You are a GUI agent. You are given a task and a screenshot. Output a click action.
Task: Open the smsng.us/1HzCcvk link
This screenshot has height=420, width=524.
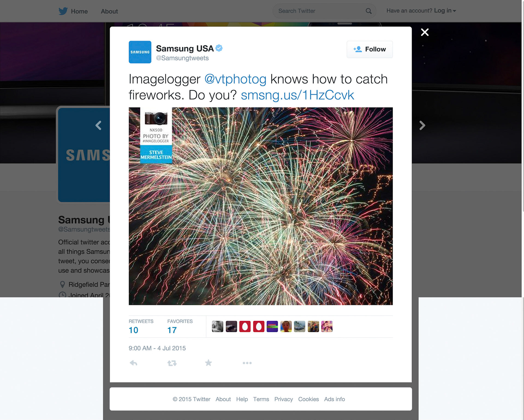[297, 95]
